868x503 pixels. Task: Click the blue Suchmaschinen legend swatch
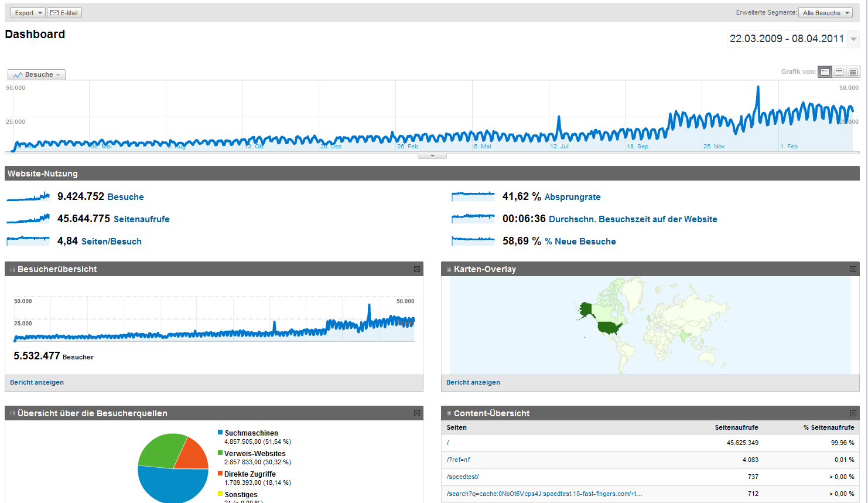point(220,433)
